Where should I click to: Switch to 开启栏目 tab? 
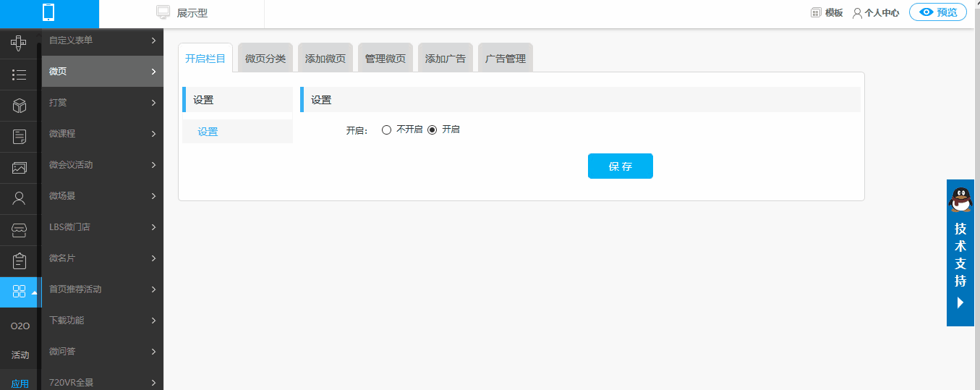205,59
